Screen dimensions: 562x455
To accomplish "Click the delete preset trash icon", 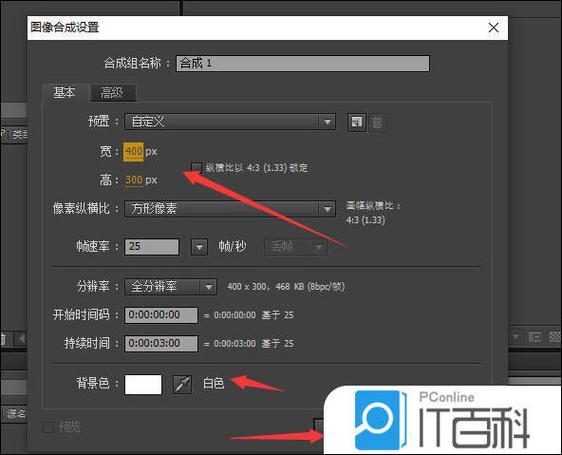I will click(377, 122).
